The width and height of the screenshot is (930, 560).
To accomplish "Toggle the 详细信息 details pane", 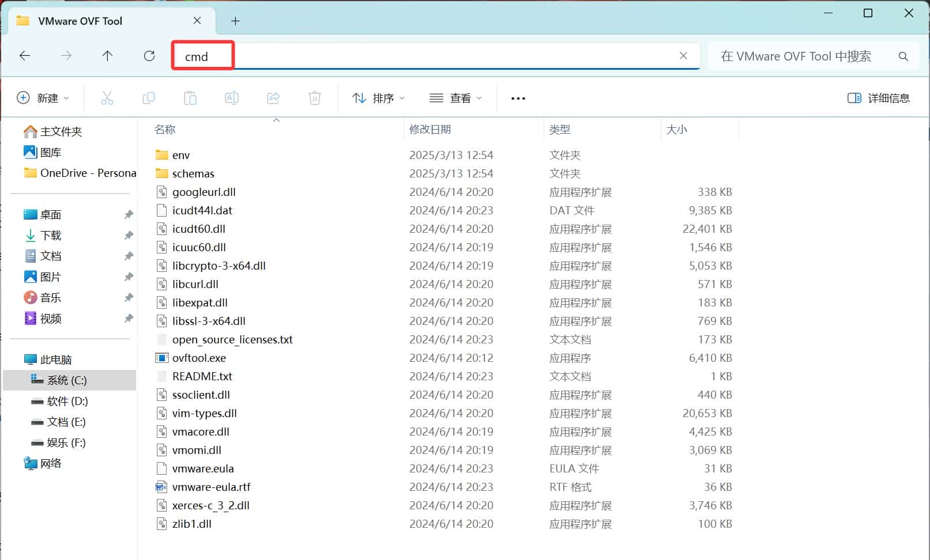I will coord(879,98).
